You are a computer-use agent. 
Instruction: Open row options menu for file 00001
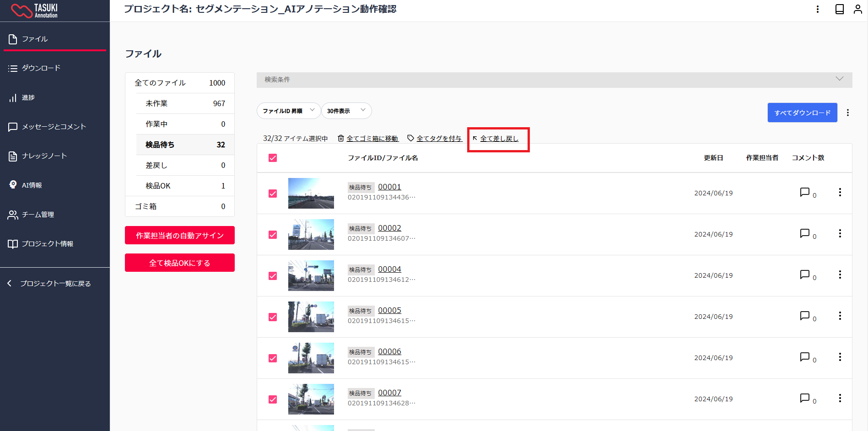pos(840,192)
